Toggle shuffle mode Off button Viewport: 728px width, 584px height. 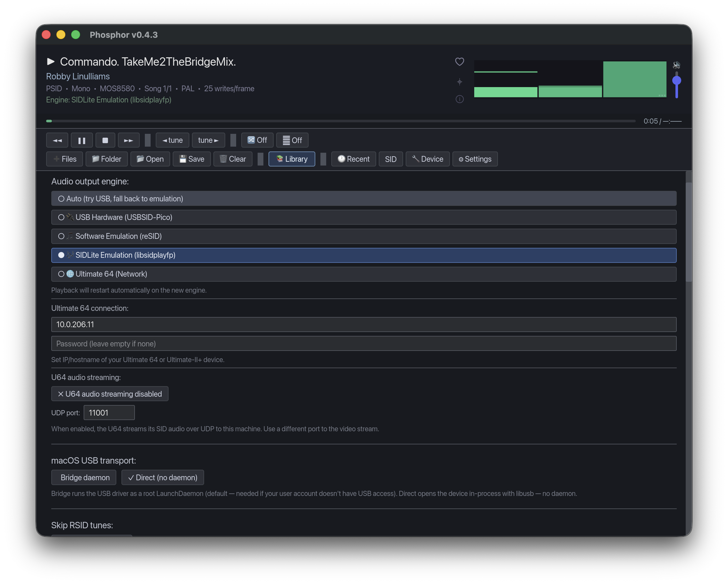coord(257,140)
